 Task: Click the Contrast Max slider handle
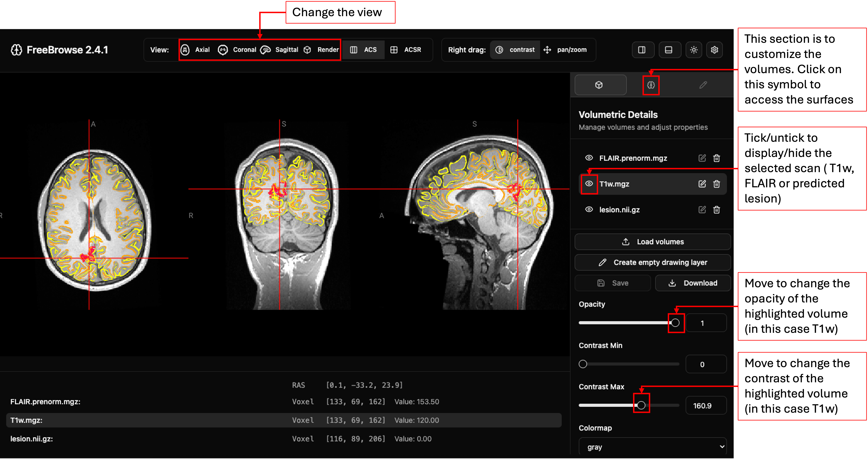point(641,405)
